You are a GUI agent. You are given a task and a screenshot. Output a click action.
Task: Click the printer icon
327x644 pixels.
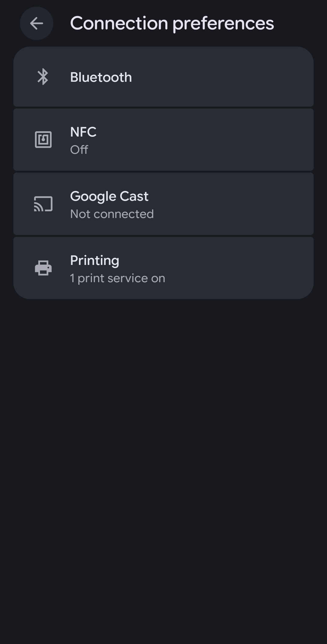[x=43, y=268]
